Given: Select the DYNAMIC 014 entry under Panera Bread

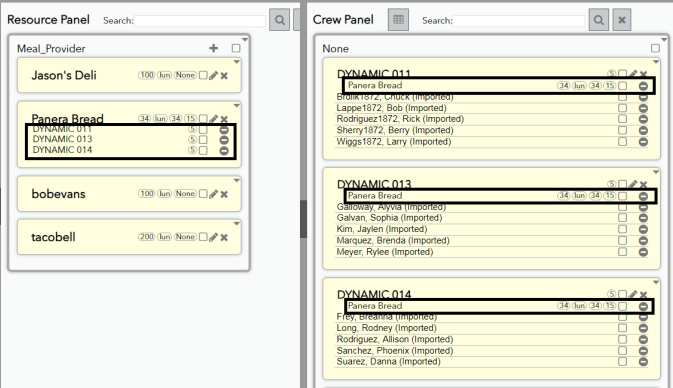Looking at the screenshot, I should click(x=62, y=150).
